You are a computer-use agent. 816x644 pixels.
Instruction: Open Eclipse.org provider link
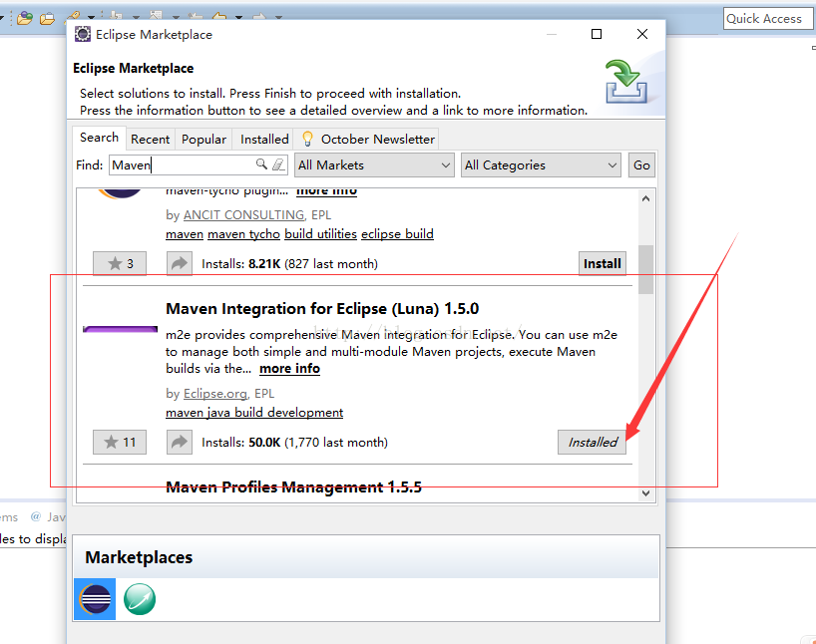215,393
